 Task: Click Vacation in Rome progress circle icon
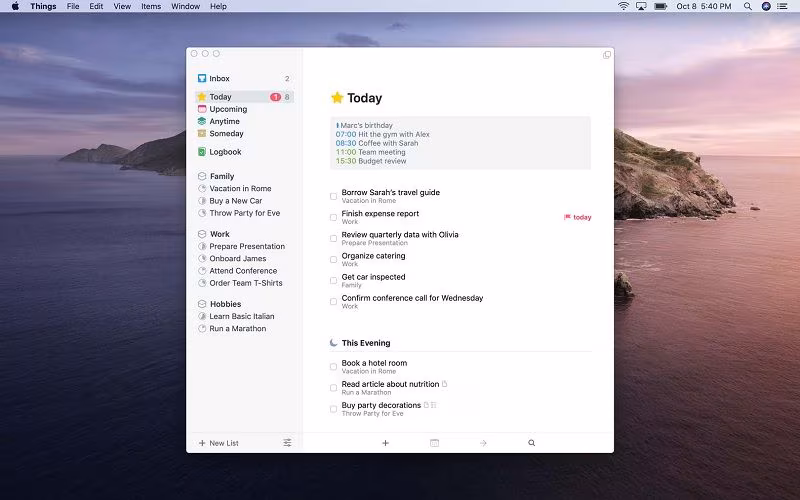pyautogui.click(x=202, y=188)
